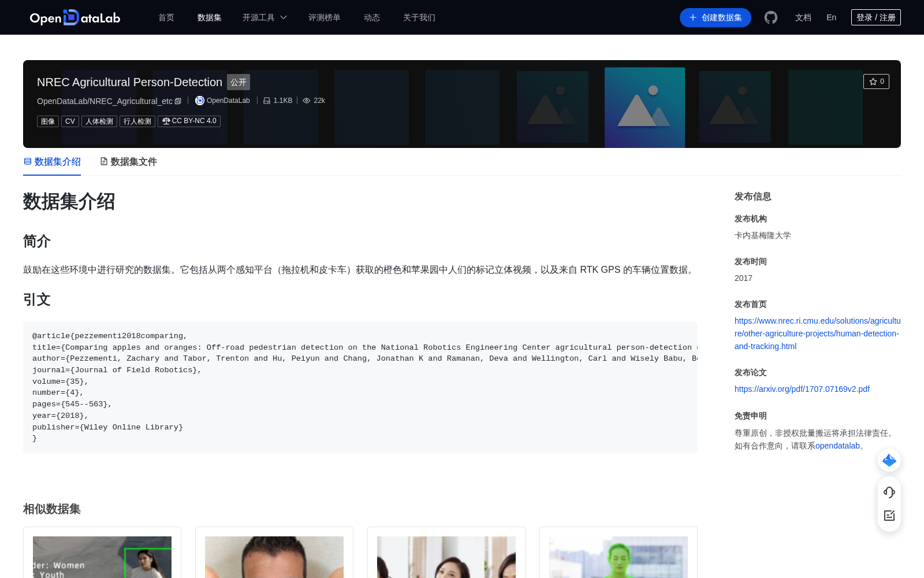Click the license scale icon CC BY-NC 4.0
Viewport: 924px width, 578px height.
[x=166, y=121]
